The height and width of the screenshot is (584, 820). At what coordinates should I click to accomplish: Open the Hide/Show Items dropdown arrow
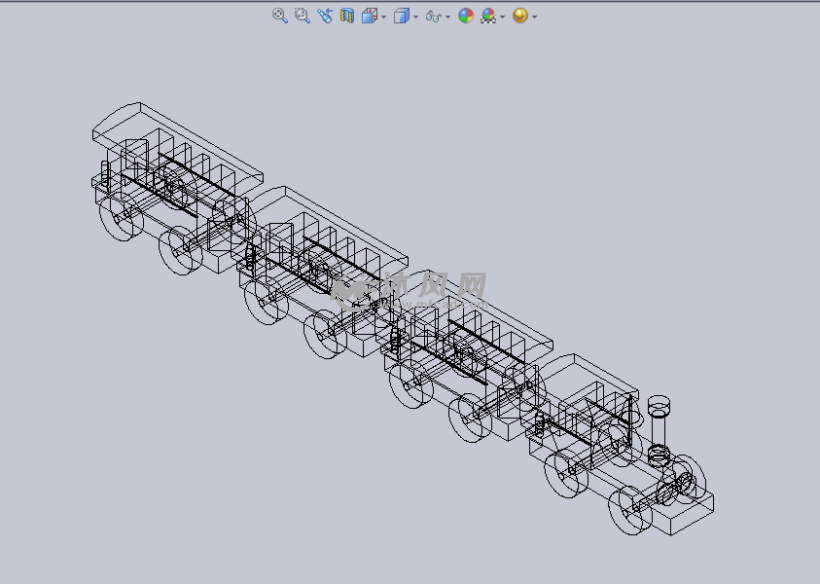[448, 17]
